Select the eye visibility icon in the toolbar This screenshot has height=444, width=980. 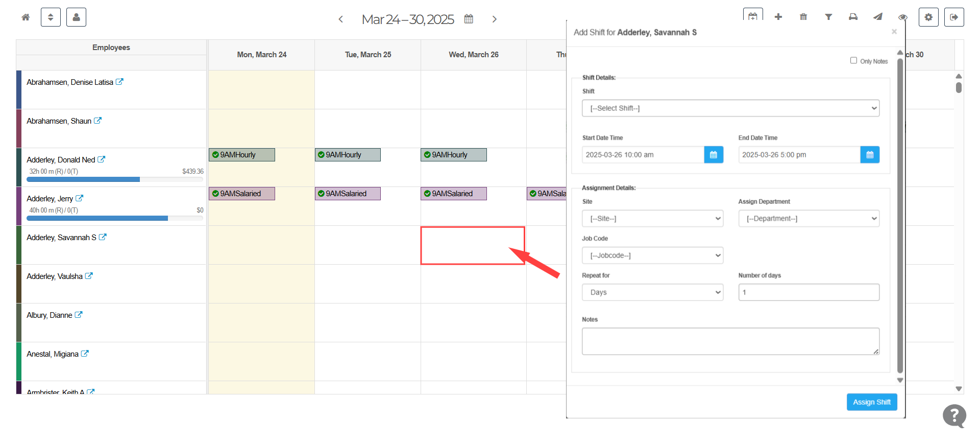903,17
